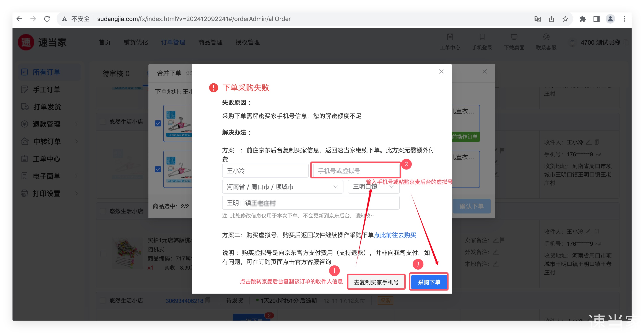Viewport: 644px width, 333px height.
Task: Click the browser reload icon
Action: 47,19
